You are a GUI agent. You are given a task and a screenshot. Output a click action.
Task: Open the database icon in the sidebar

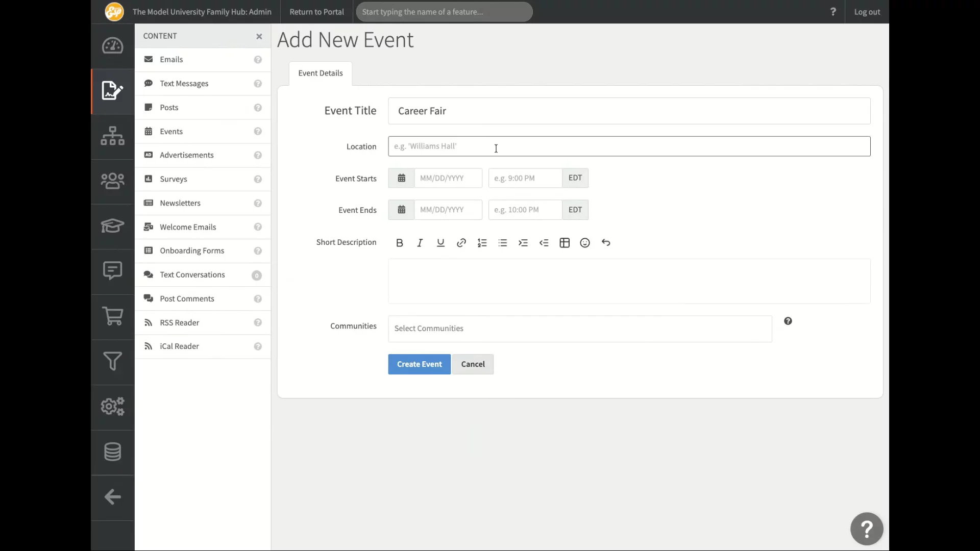[x=112, y=452]
